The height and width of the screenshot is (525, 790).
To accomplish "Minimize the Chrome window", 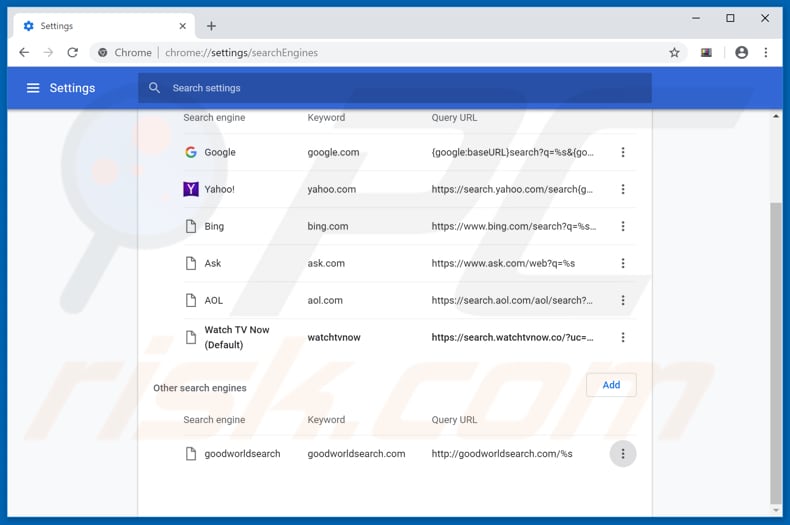I will point(696,18).
